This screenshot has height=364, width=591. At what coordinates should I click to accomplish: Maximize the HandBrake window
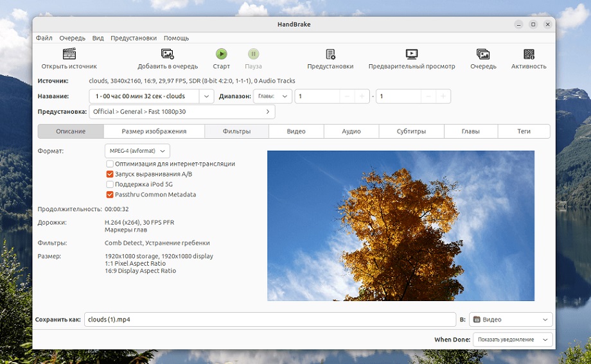point(533,24)
